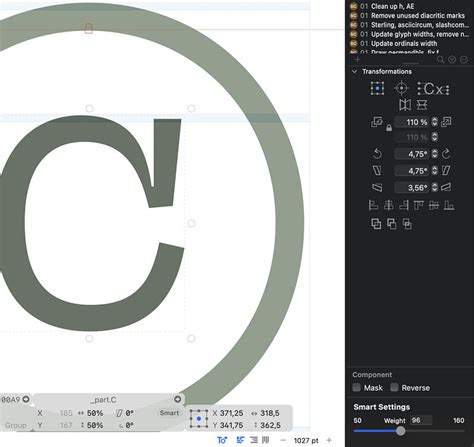The width and height of the screenshot is (474, 447).
Task: Zoom in with the plus button
Action: click(x=329, y=440)
